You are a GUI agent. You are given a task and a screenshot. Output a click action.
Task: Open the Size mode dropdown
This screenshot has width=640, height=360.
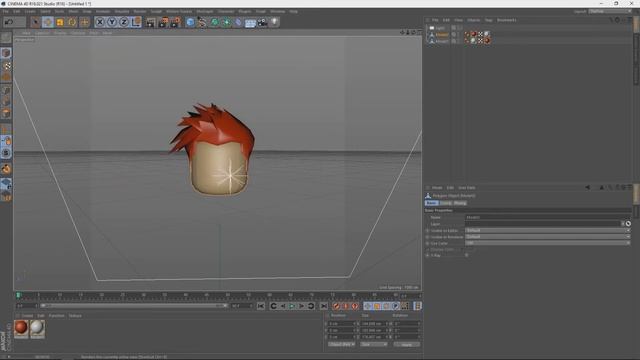click(374, 344)
